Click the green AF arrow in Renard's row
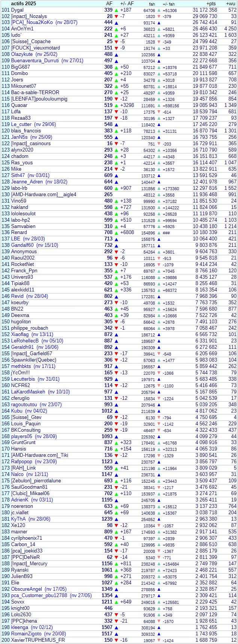 click(x=116, y=233)
